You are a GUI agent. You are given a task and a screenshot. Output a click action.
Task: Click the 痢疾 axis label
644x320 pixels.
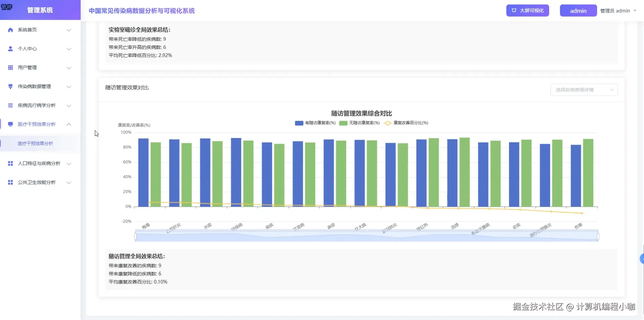point(270,226)
